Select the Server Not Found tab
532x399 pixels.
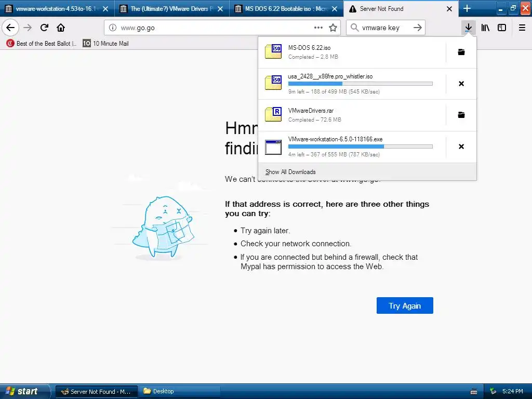point(401,8)
